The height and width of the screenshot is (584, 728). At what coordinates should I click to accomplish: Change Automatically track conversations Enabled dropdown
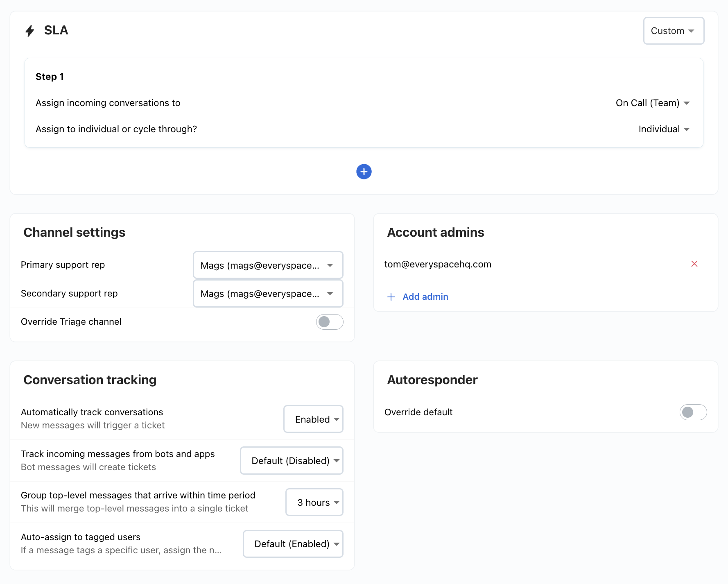pos(313,419)
